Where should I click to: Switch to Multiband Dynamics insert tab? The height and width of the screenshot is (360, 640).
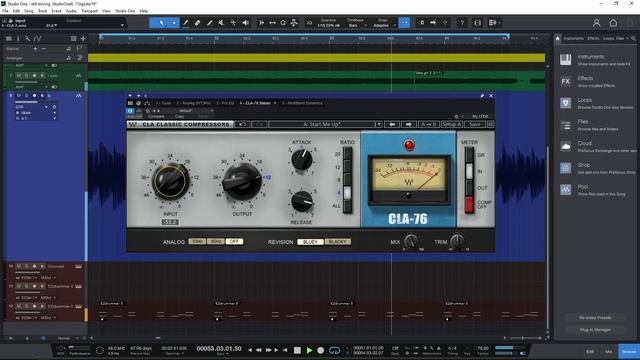[x=302, y=103]
